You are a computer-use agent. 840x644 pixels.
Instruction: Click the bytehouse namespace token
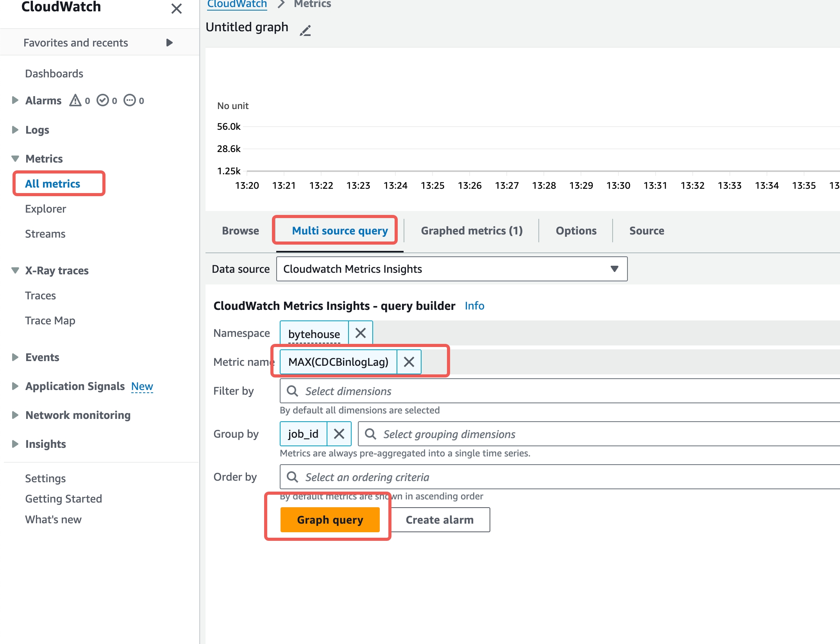(314, 334)
